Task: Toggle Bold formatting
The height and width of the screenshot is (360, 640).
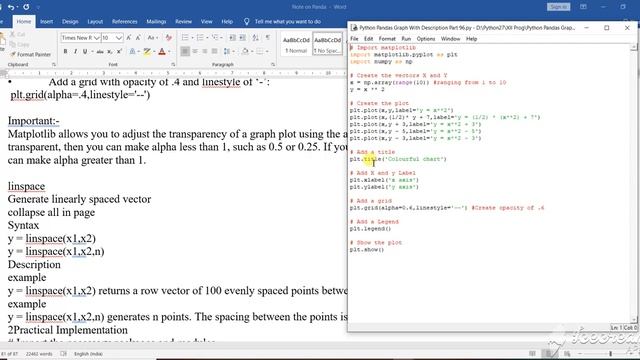Action: (x=65, y=51)
